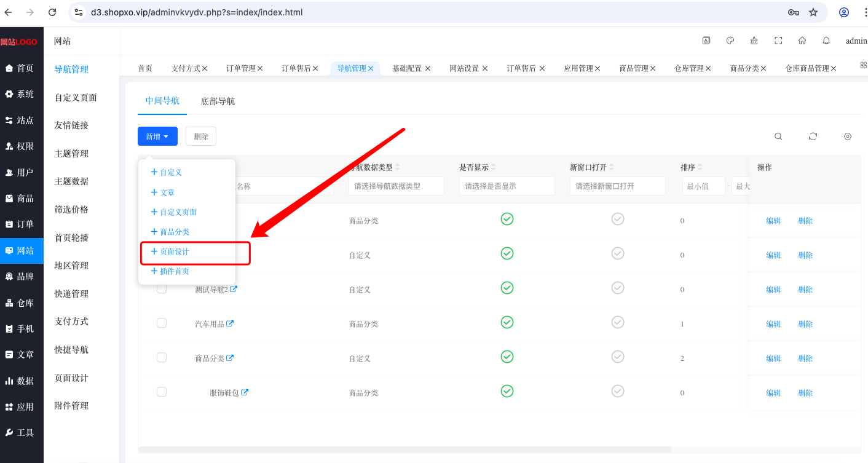Refresh the table with the circular arrows icon

coord(813,137)
